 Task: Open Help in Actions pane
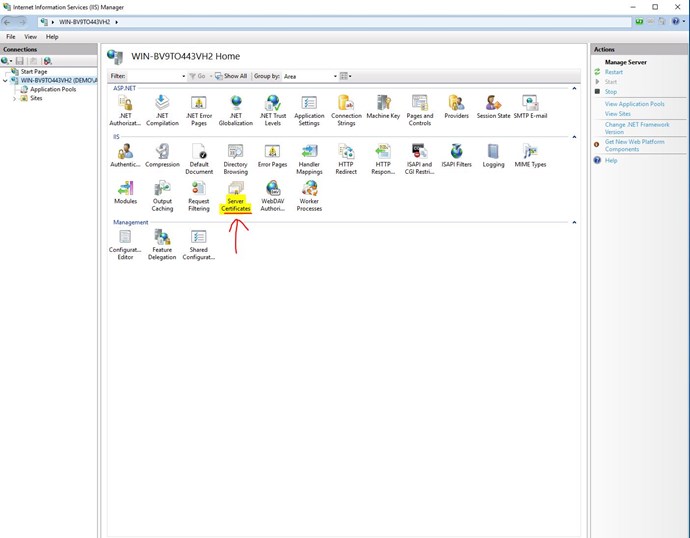611,160
